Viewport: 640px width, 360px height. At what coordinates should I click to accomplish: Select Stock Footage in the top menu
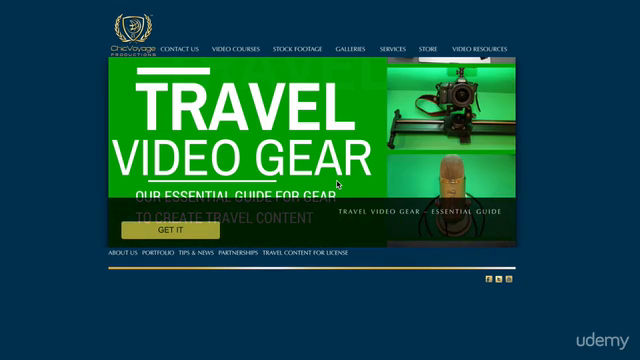[x=297, y=49]
